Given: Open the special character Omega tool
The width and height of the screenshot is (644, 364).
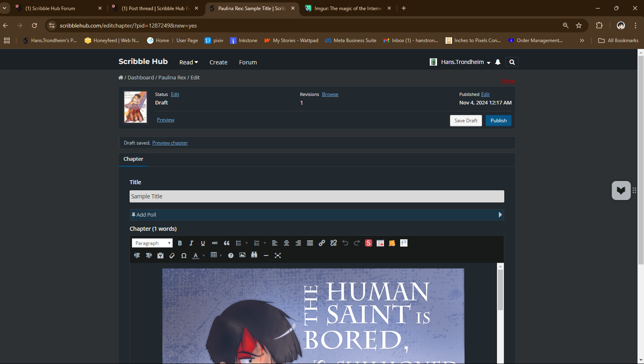Looking at the screenshot, I should (184, 255).
